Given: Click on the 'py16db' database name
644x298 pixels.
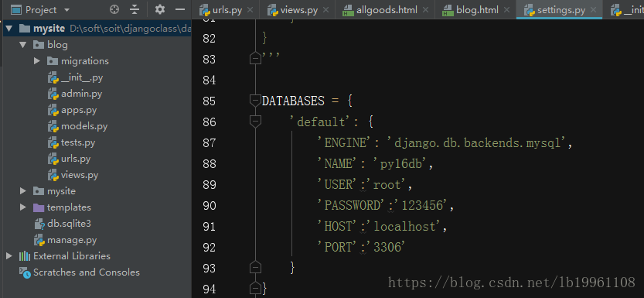Looking at the screenshot, I should [x=400, y=164].
